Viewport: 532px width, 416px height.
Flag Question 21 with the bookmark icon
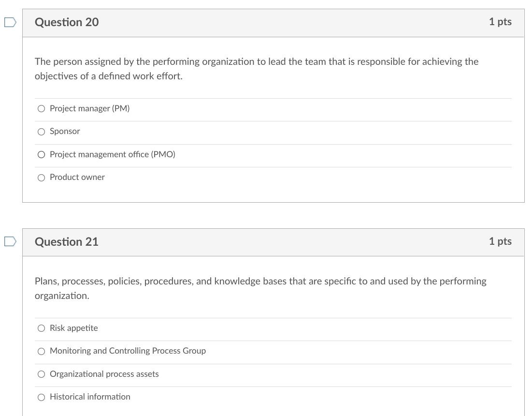coord(10,241)
